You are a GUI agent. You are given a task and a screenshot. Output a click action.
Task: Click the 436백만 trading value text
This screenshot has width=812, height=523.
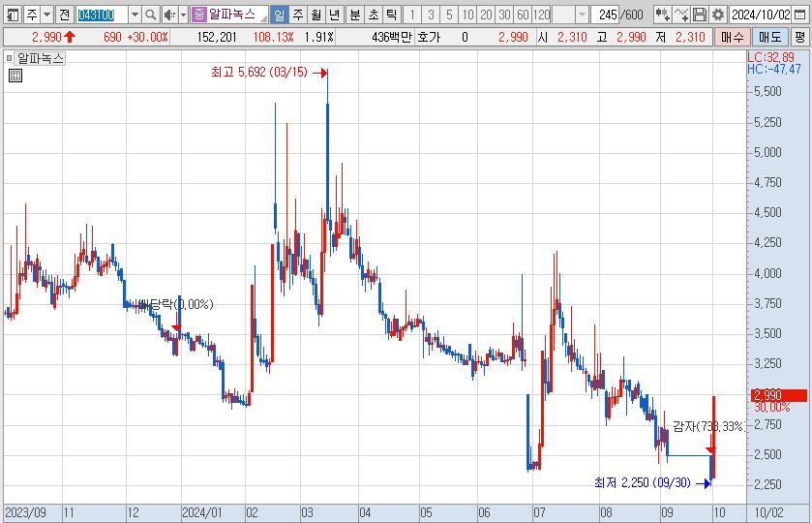[x=392, y=38]
